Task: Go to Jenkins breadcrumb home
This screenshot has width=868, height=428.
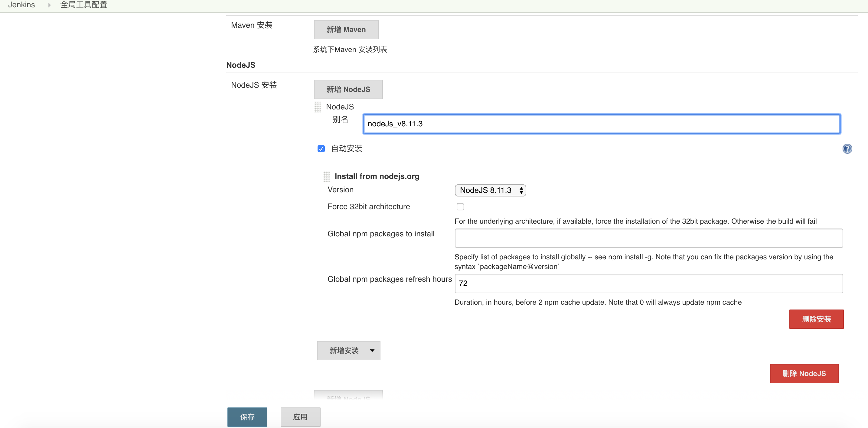Action: coord(21,5)
